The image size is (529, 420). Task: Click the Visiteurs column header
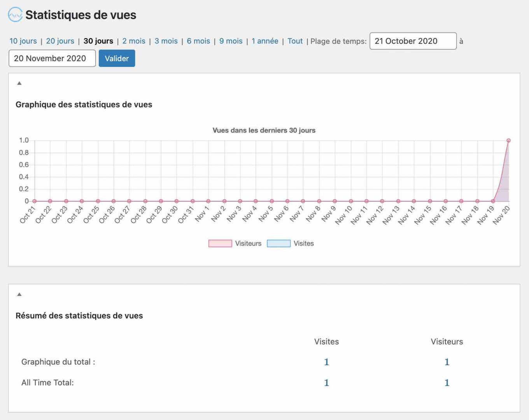point(447,342)
